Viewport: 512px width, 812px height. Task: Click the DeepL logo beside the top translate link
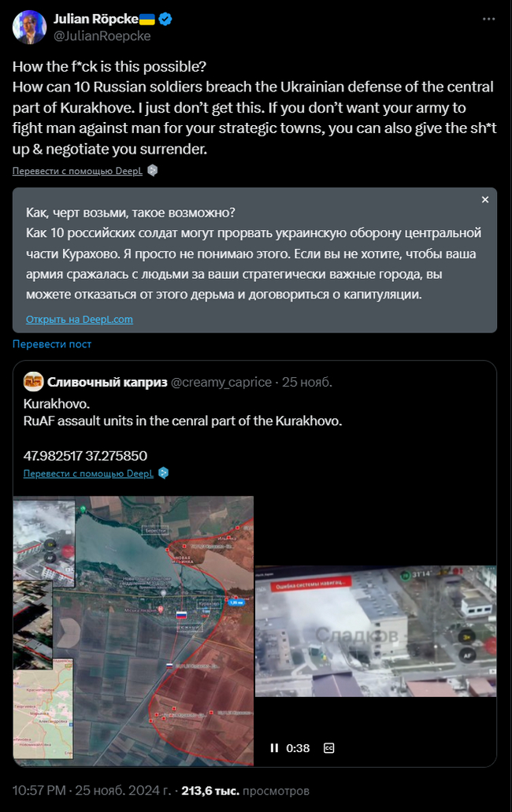[152, 170]
